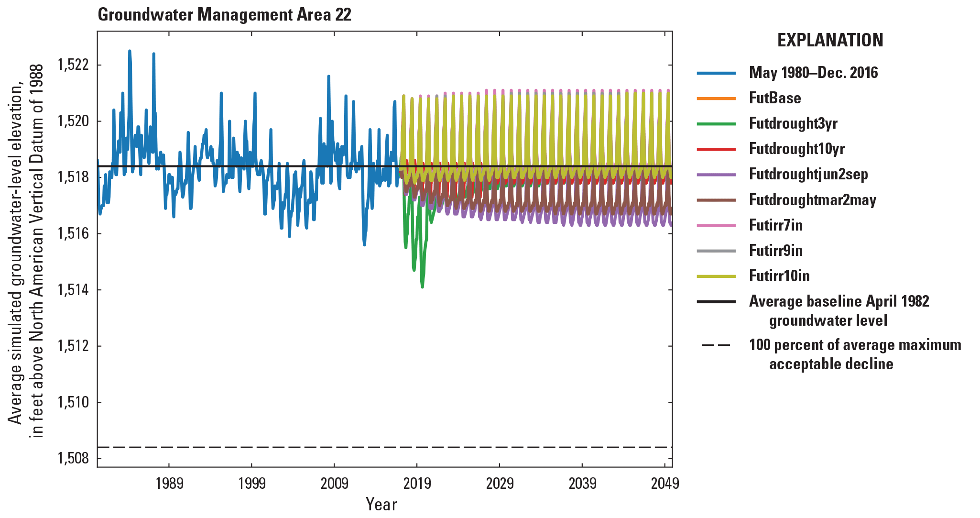
Task: Select the purple Futdroughtjun2sep line sample
Action: tap(717, 175)
